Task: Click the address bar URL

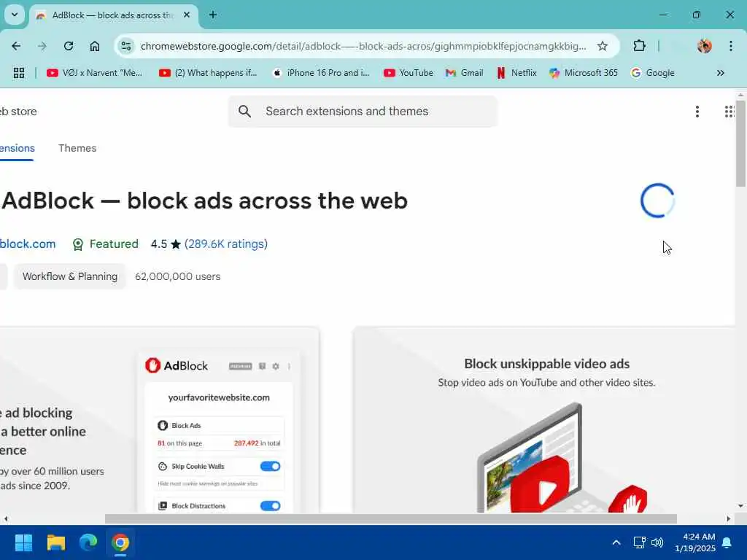Action: point(363,46)
